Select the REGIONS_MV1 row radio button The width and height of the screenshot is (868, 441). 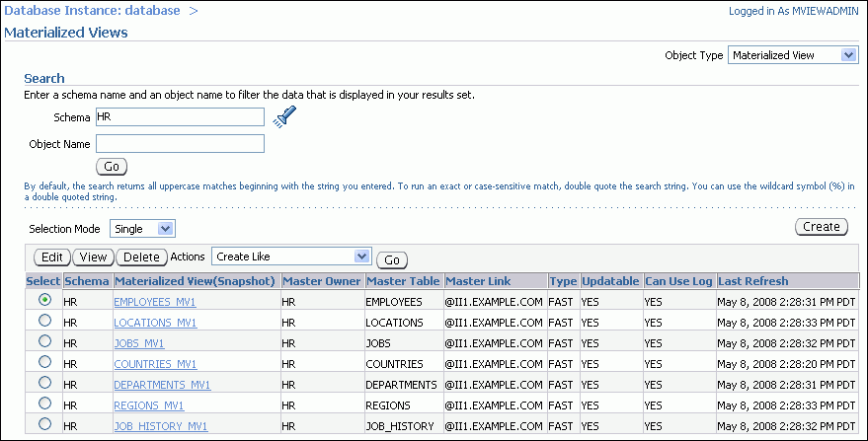44,404
